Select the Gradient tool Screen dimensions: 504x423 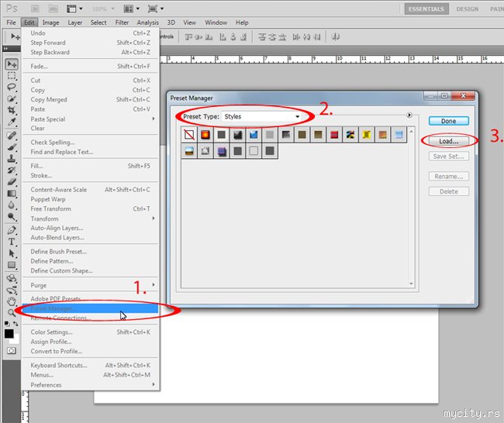[12, 194]
